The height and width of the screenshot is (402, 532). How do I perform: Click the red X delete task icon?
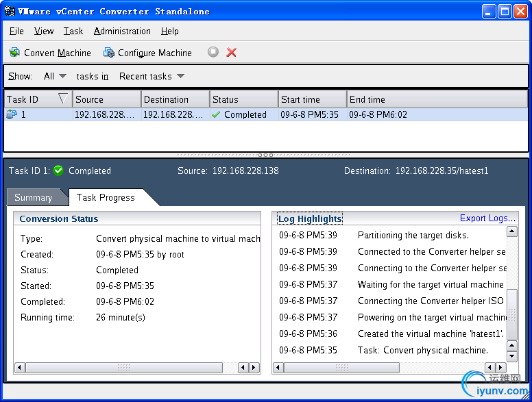click(232, 52)
